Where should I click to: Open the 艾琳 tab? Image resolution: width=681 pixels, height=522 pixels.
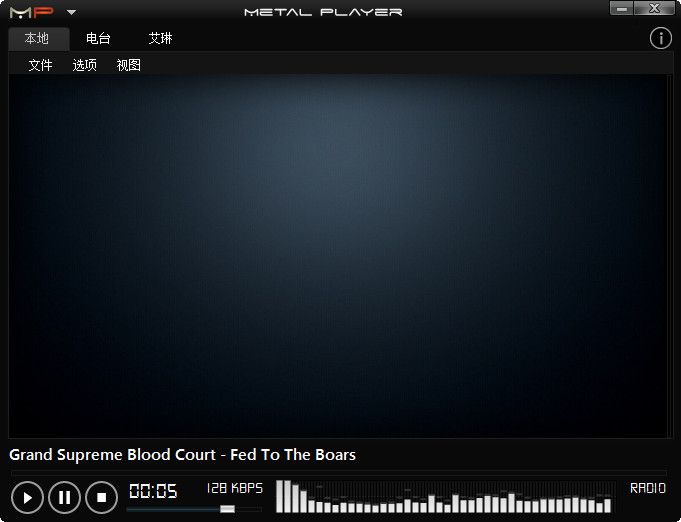click(x=160, y=39)
